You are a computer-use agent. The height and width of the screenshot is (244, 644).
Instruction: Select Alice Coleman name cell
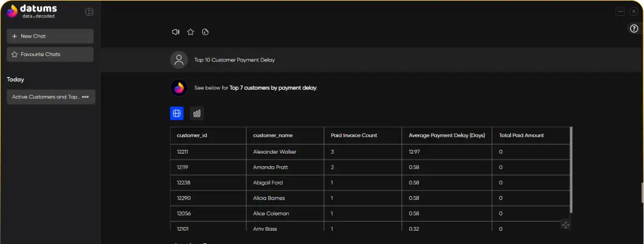click(x=285, y=214)
